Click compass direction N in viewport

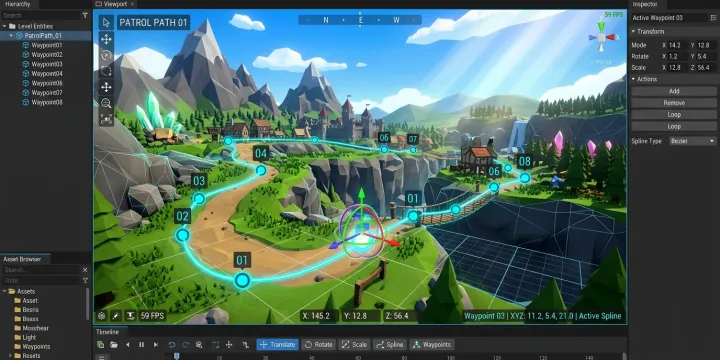coord(326,20)
